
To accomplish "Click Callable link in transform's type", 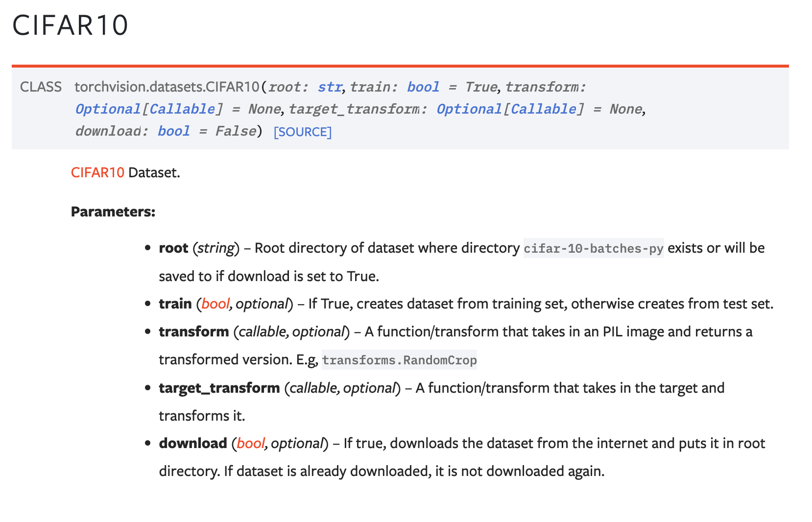I will click(x=182, y=109).
